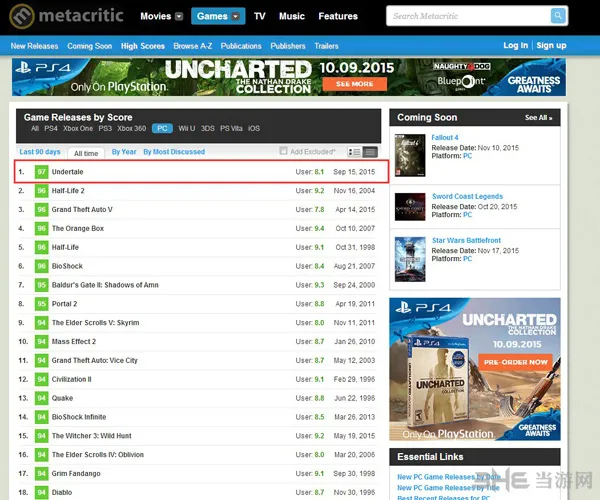The image size is (600, 500).
Task: Open the Undertale game link
Action: [x=67, y=172]
